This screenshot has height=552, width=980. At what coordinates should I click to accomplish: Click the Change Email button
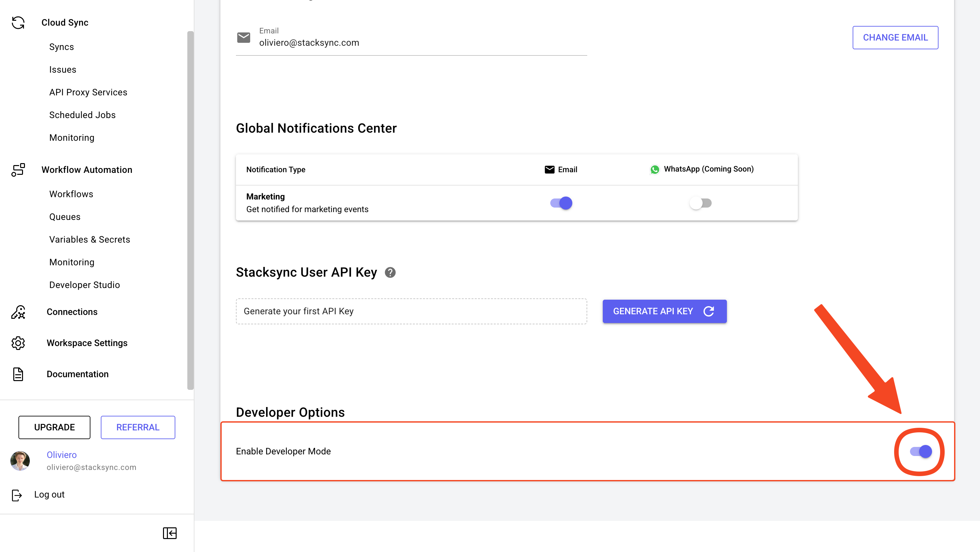coord(895,37)
